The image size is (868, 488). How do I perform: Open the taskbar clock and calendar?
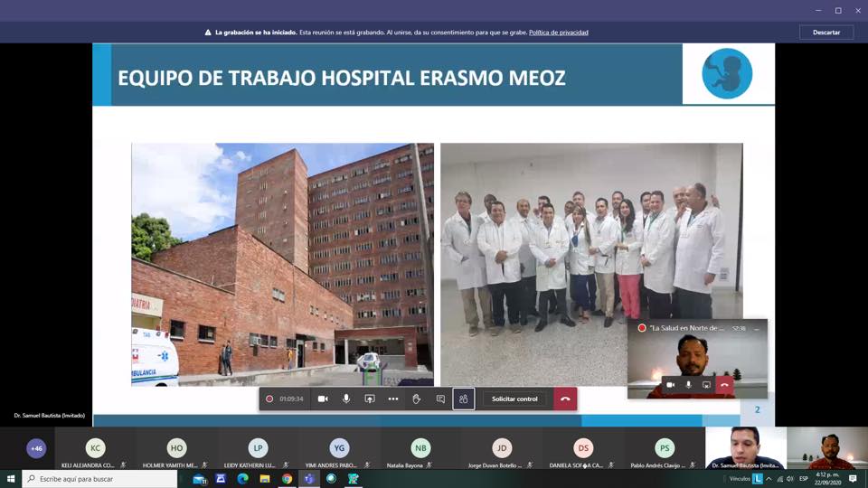[x=828, y=479]
